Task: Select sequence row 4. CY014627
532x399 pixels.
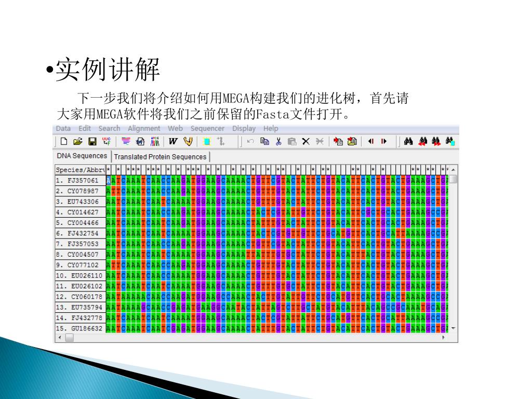Action: tap(81, 212)
